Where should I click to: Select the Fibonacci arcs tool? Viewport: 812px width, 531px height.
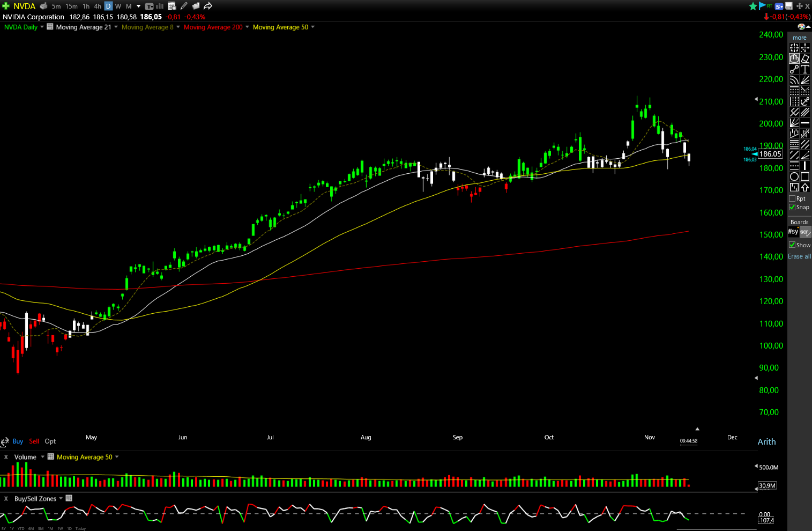click(794, 80)
